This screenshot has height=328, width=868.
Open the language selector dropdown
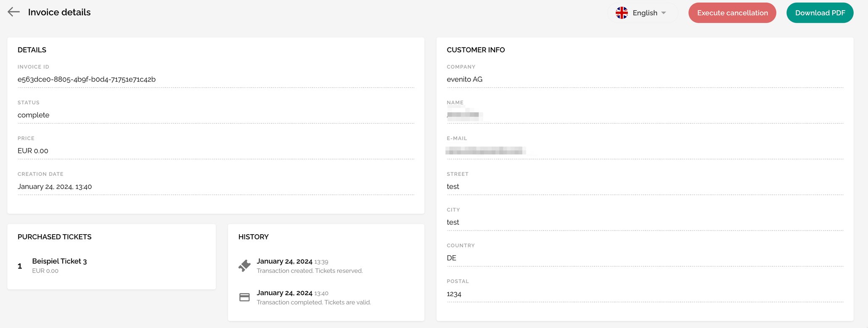coord(644,13)
